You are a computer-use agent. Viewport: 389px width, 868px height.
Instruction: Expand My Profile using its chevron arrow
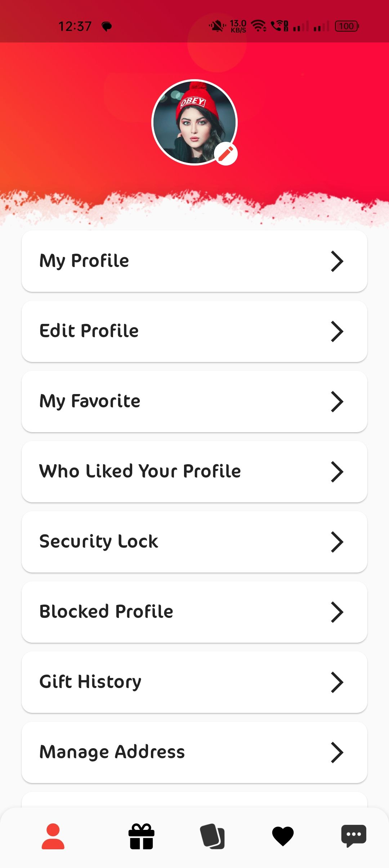click(337, 261)
